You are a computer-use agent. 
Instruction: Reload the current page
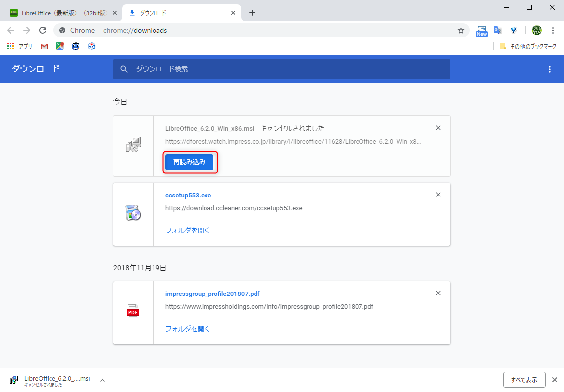point(43,30)
